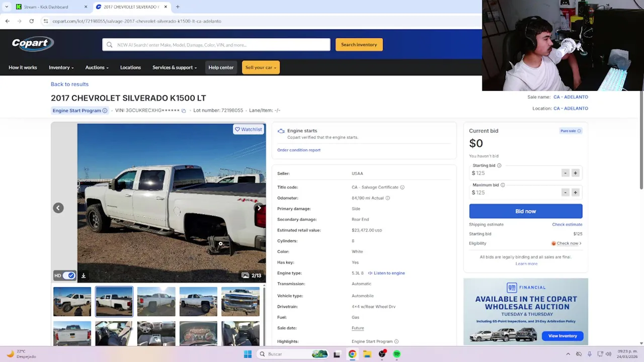This screenshot has width=644, height=362.
Task: Increase the starting bid amount
Action: coord(576,173)
